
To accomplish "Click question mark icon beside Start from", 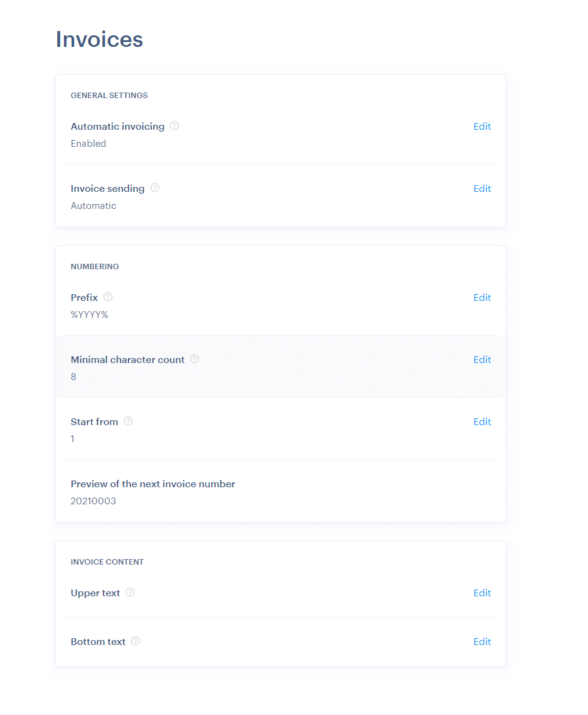I will 128,421.
